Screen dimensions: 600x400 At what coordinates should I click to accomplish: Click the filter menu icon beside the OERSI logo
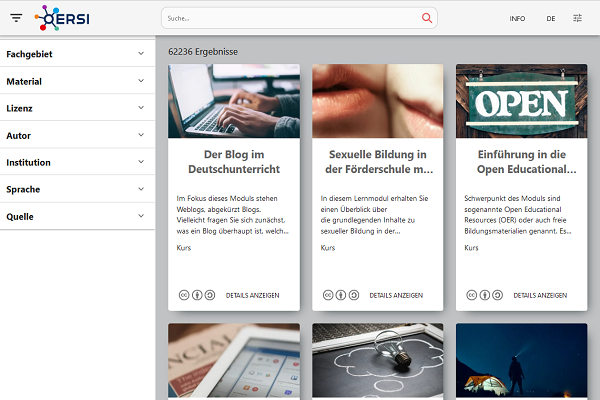pos(16,18)
